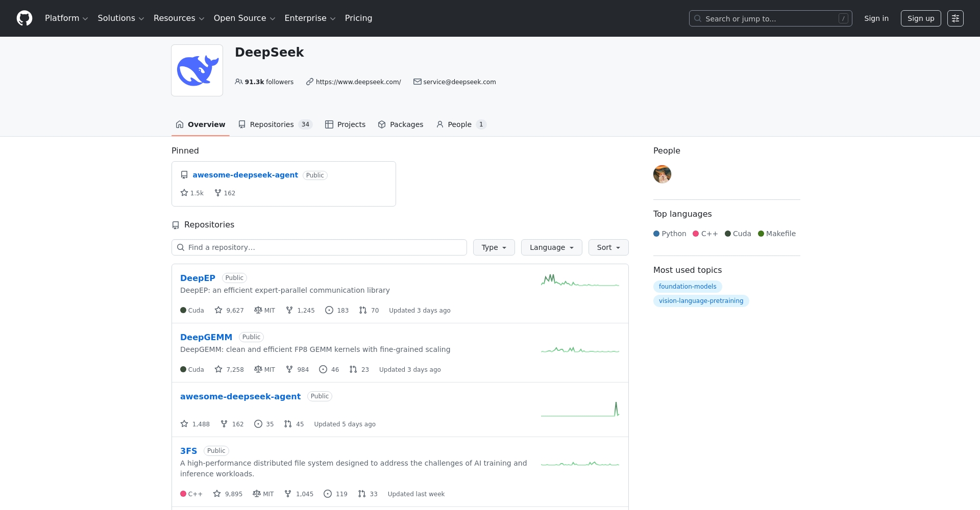Click the DeepEP MIT license scale icon
The width and height of the screenshot is (980, 510).
[258, 310]
